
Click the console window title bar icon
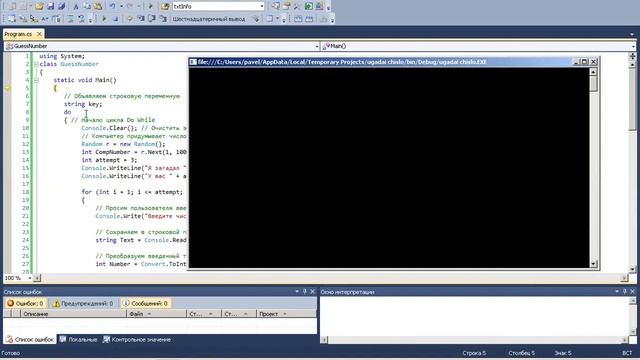click(193, 62)
